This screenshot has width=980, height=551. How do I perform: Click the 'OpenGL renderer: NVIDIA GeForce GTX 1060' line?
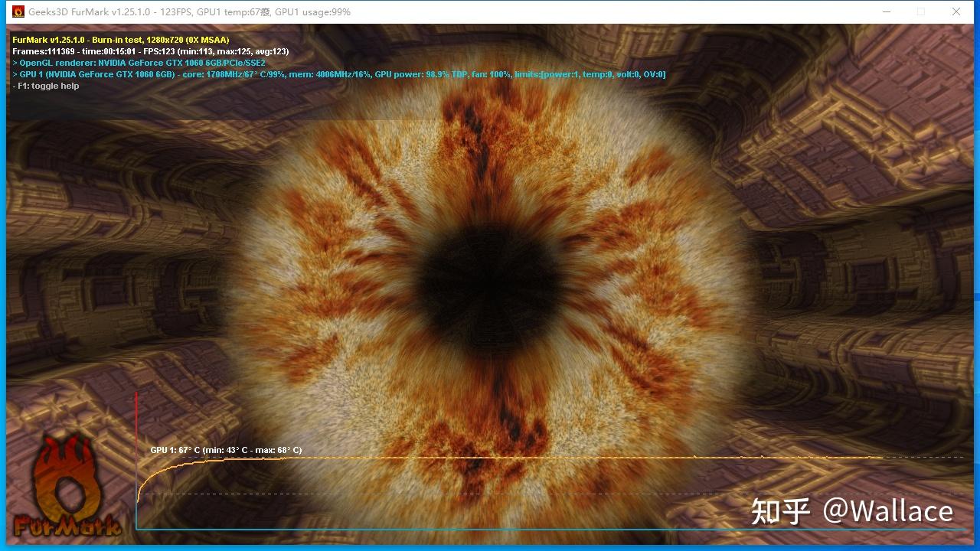coord(139,63)
